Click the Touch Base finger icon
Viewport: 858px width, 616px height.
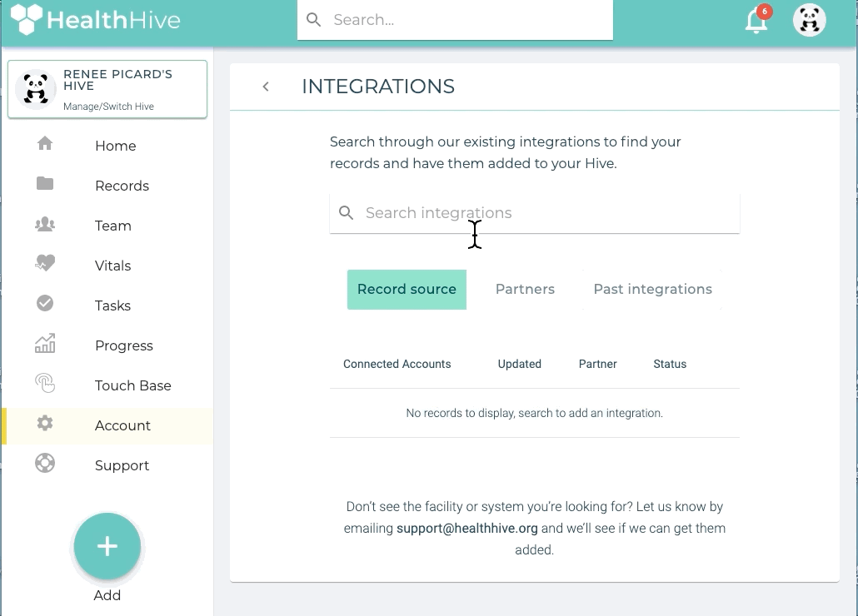click(45, 384)
